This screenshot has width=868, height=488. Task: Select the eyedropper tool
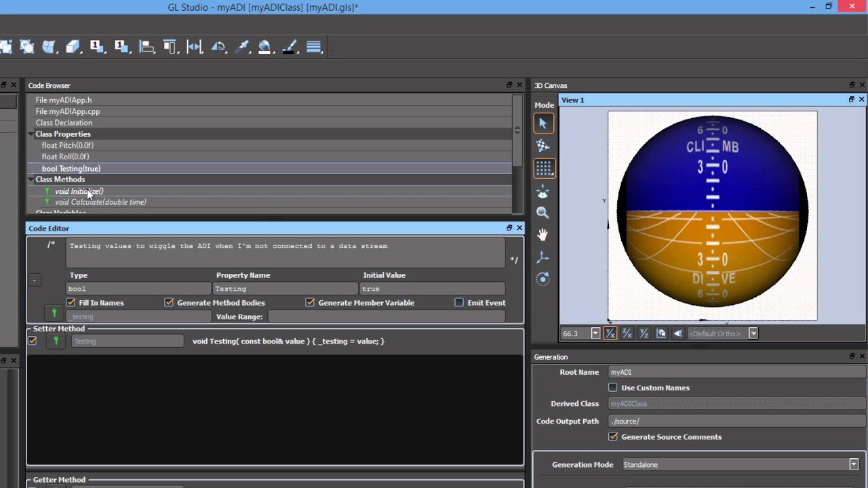coord(242,47)
